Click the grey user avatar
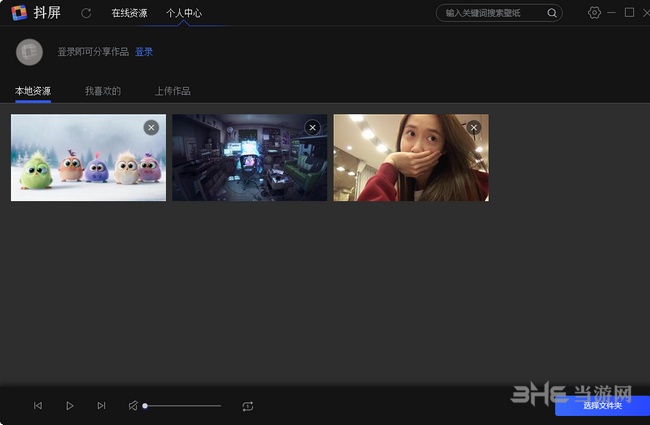 [29, 52]
